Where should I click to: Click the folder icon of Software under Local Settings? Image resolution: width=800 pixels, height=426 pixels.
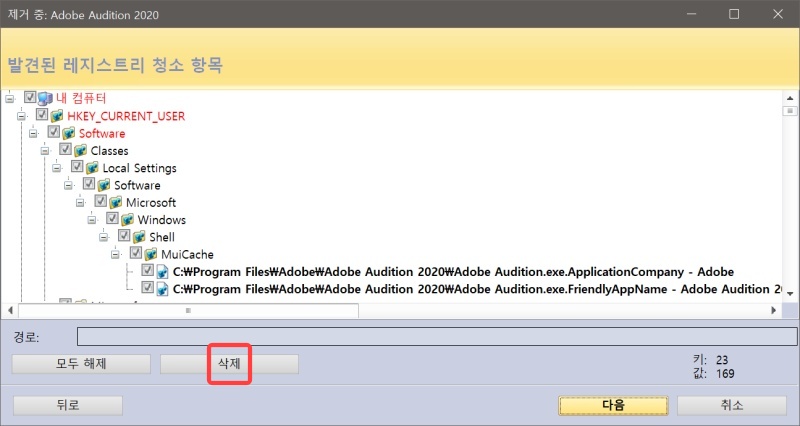coord(104,185)
